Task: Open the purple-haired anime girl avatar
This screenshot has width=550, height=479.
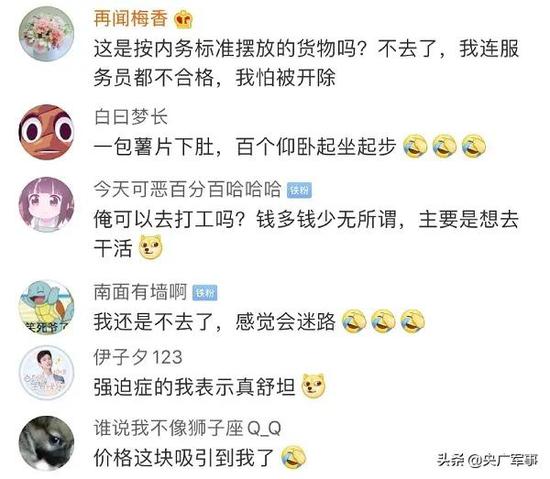Action: tap(46, 204)
